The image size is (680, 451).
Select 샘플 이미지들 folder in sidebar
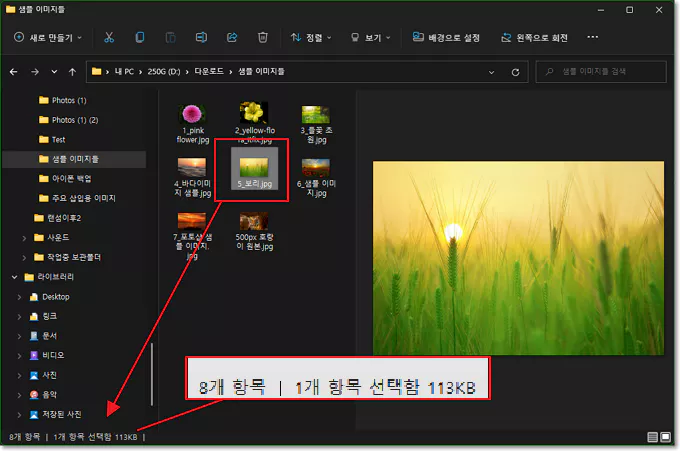click(x=74, y=159)
